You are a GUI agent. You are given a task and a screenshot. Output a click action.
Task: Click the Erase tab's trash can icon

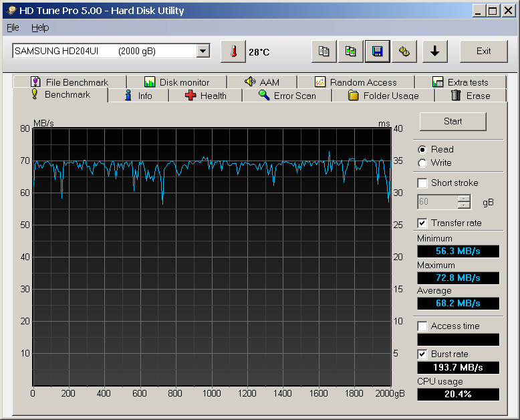[x=456, y=95]
